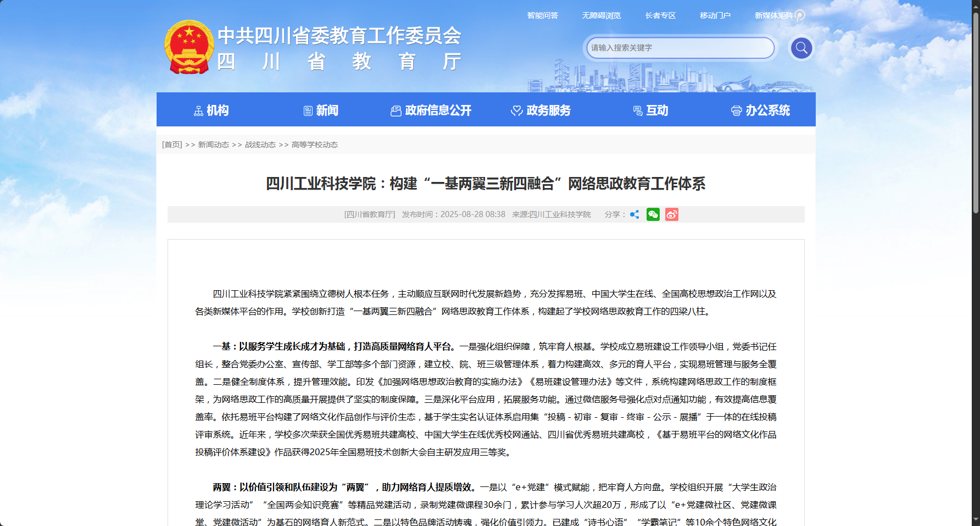The width and height of the screenshot is (980, 526).
Task: Focus the search keyword input field
Action: click(x=680, y=48)
